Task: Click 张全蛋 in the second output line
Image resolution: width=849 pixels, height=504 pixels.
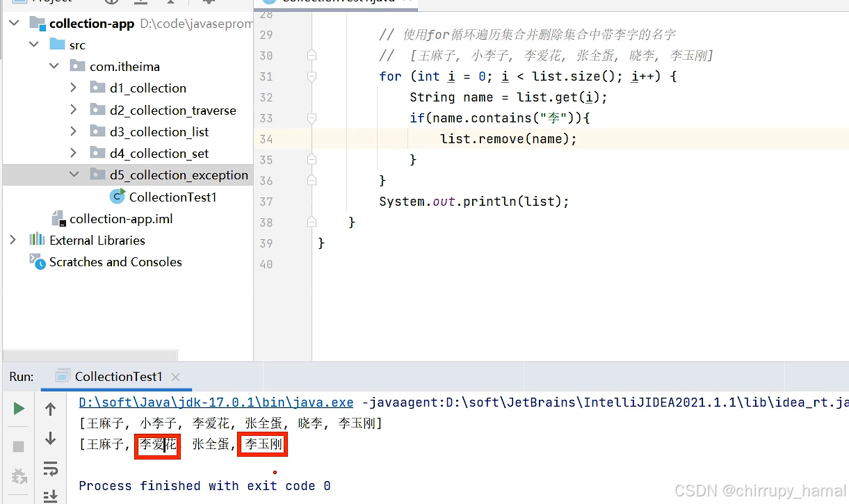Action: point(211,444)
